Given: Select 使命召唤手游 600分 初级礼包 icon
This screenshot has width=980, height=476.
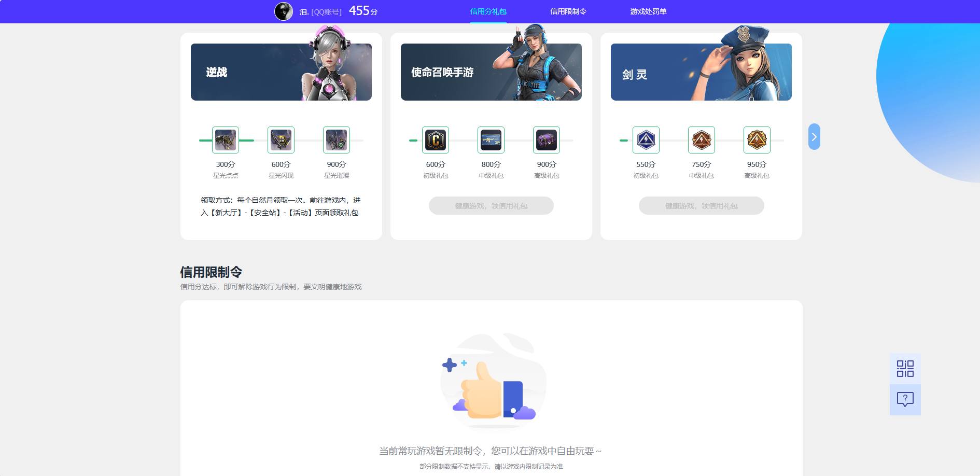Looking at the screenshot, I should click(436, 140).
